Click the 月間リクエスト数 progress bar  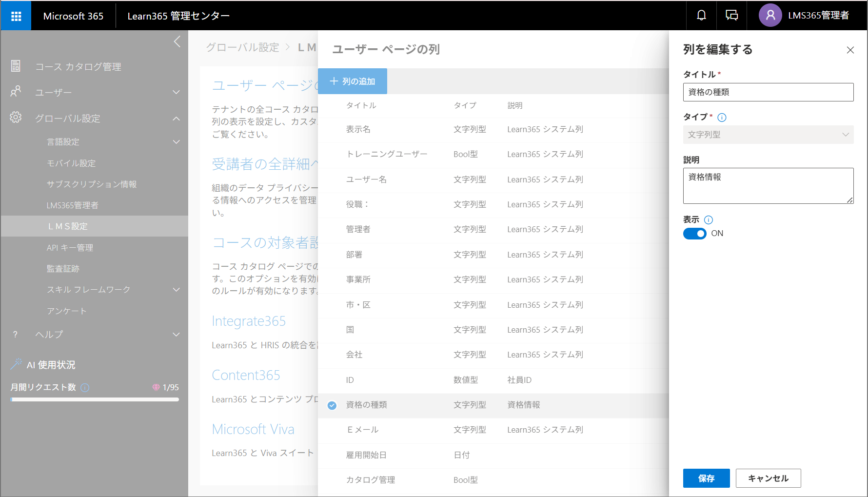pos(95,399)
